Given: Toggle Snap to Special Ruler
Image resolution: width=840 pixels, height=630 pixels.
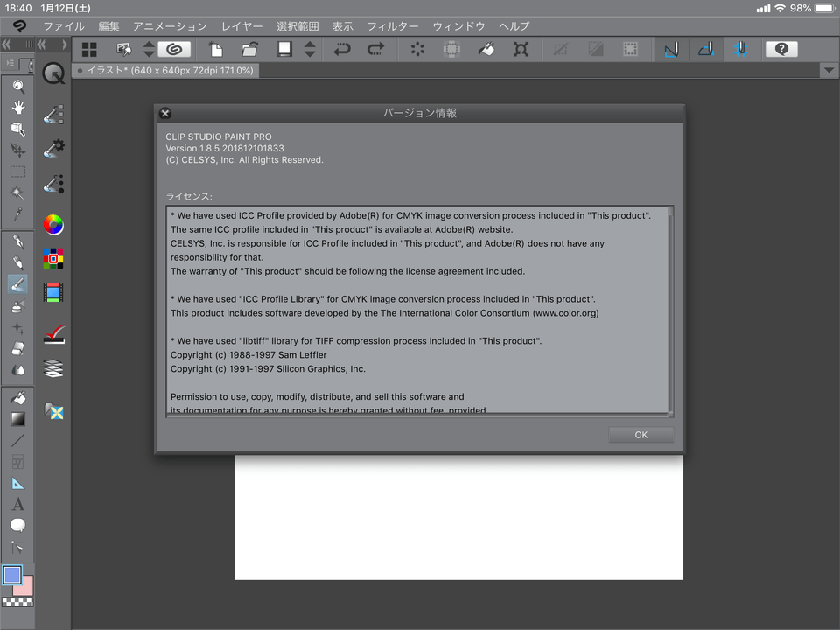Looking at the screenshot, I should tap(705, 49).
